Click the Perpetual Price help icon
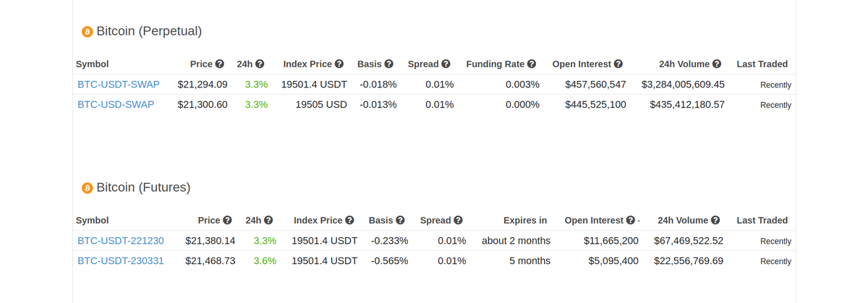This screenshot has height=303, width=868. pos(220,64)
